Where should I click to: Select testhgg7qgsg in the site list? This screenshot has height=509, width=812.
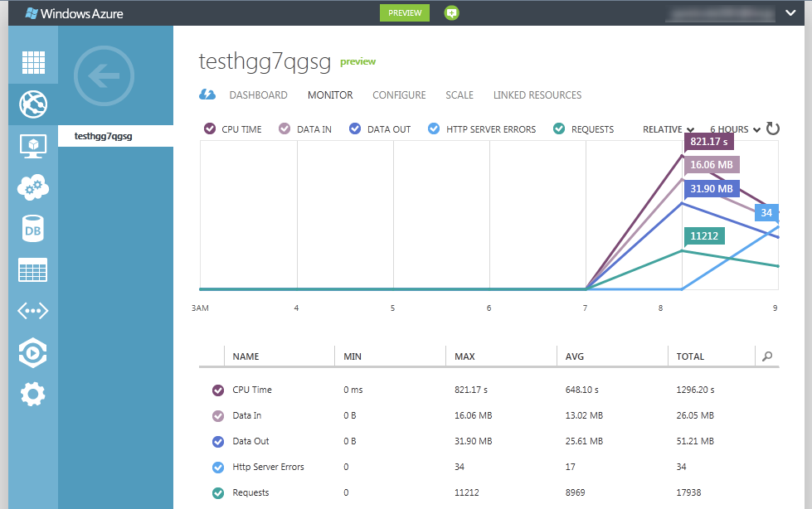(115, 136)
